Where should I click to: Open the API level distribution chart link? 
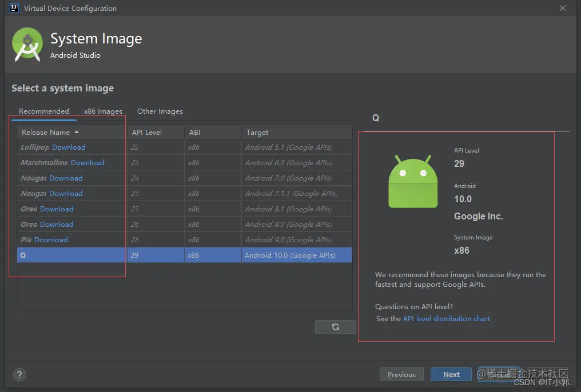click(x=447, y=319)
